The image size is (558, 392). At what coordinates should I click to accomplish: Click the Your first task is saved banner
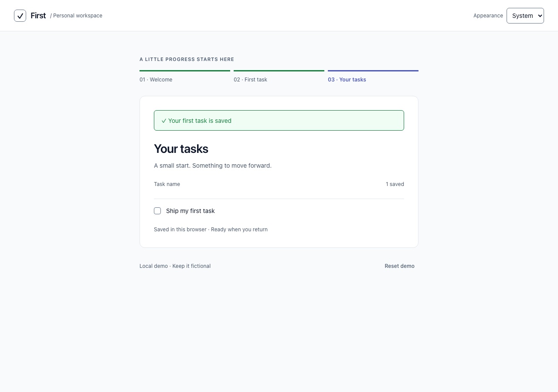(x=279, y=121)
